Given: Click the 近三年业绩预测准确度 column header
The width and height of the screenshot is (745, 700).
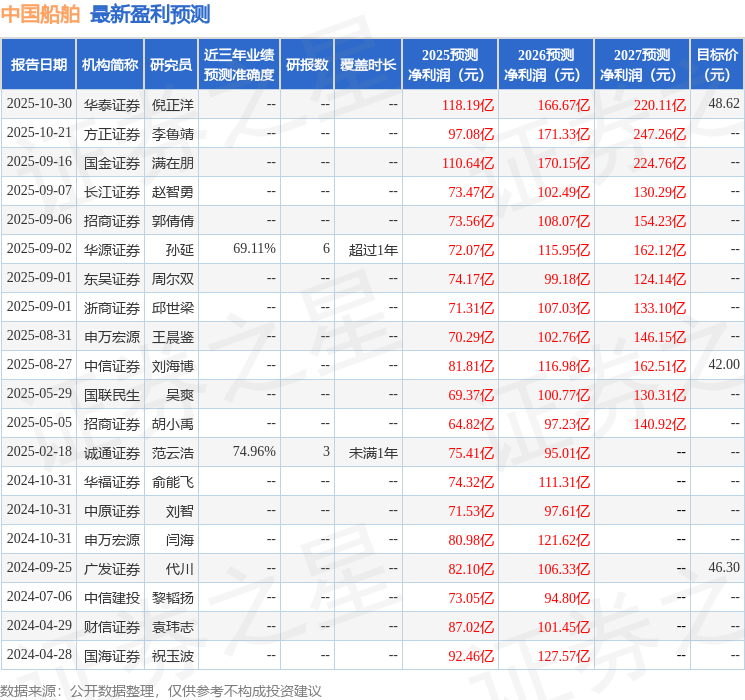Looking at the screenshot, I should (x=239, y=65).
